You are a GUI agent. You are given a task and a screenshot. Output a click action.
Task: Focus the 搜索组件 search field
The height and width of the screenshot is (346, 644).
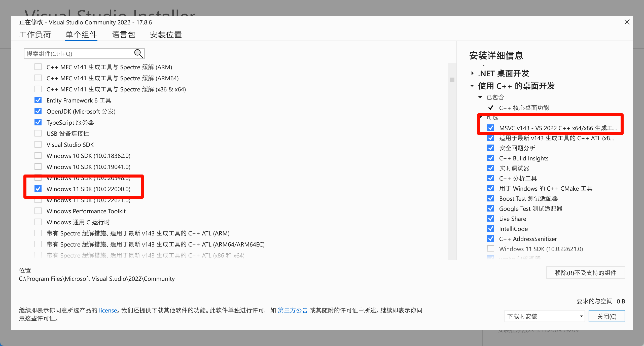point(84,54)
